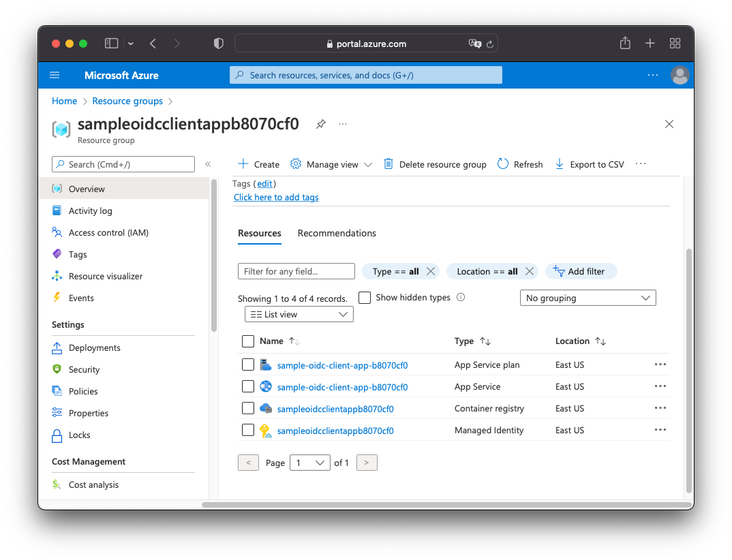Click the Resource groups breadcrumb link
This screenshot has height=560, width=732.
127,102
